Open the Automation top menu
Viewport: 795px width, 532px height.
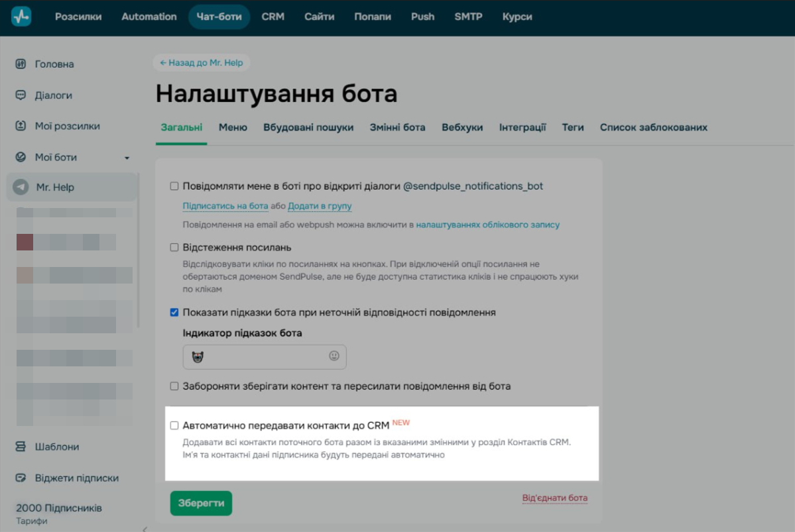click(x=149, y=17)
